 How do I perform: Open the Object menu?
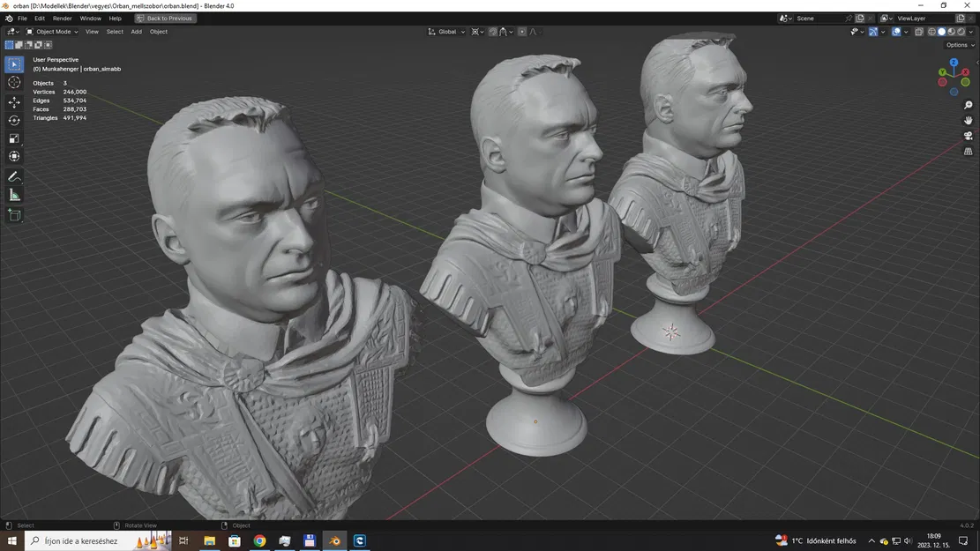(159, 32)
